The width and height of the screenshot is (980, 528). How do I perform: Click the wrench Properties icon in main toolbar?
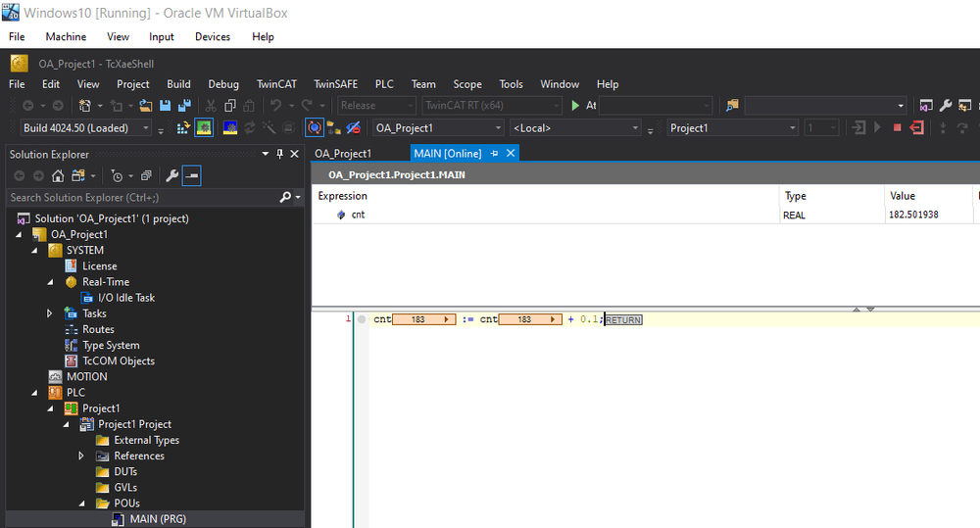tap(946, 106)
